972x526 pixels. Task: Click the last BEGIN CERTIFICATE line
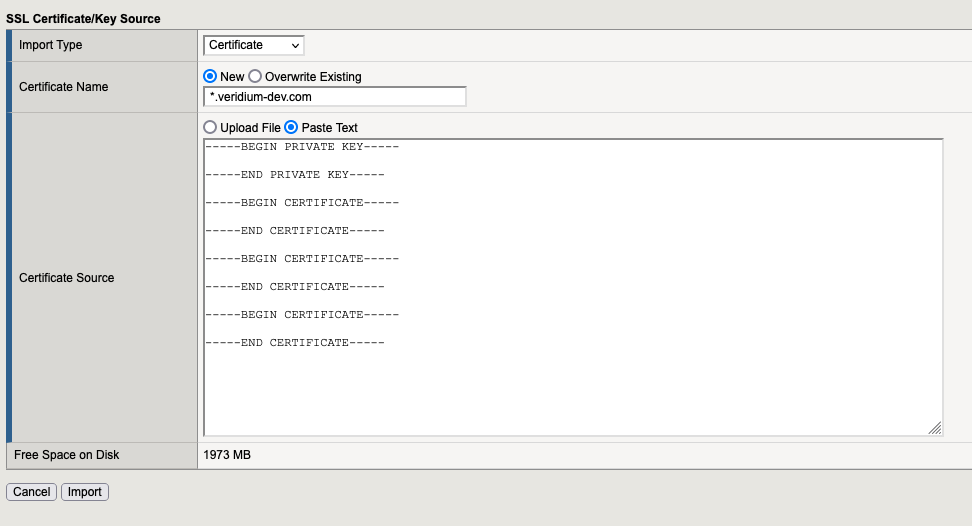pyautogui.click(x=301, y=315)
